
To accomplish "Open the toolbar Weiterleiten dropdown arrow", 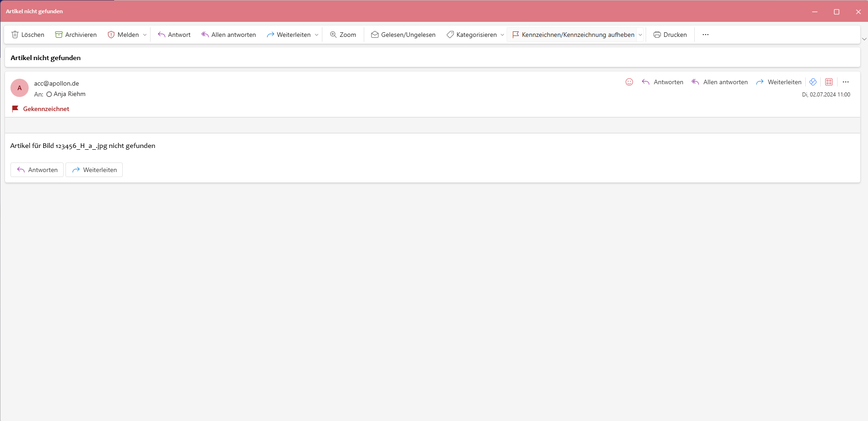I will (317, 35).
